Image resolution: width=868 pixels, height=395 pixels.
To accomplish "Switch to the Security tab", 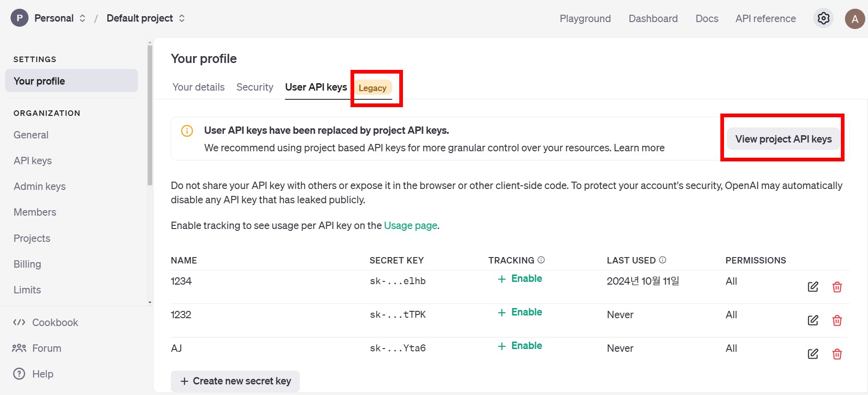I will tap(254, 87).
